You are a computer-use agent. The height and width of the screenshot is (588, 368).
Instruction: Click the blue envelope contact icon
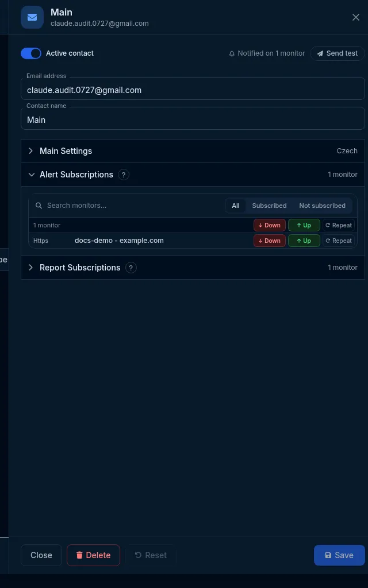pos(32,17)
